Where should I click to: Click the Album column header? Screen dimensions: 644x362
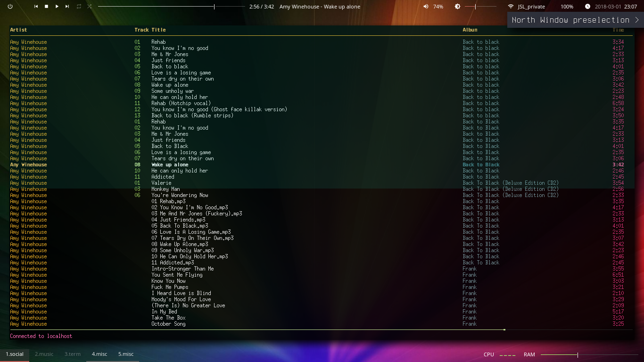click(x=470, y=30)
